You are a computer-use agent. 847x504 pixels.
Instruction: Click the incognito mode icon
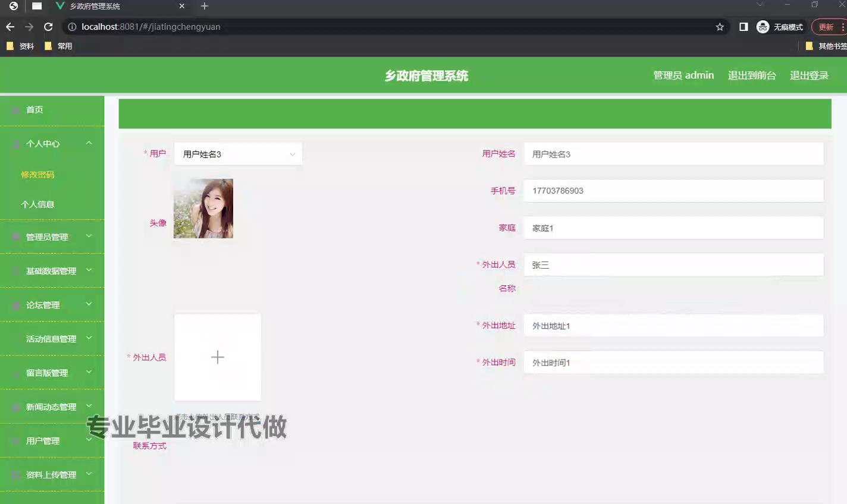coord(763,27)
